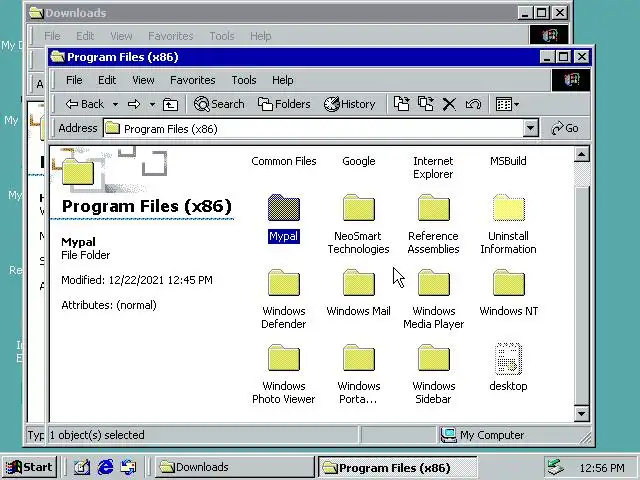Click the Internet Explorer folder label
The image size is (640, 480).
point(433,167)
